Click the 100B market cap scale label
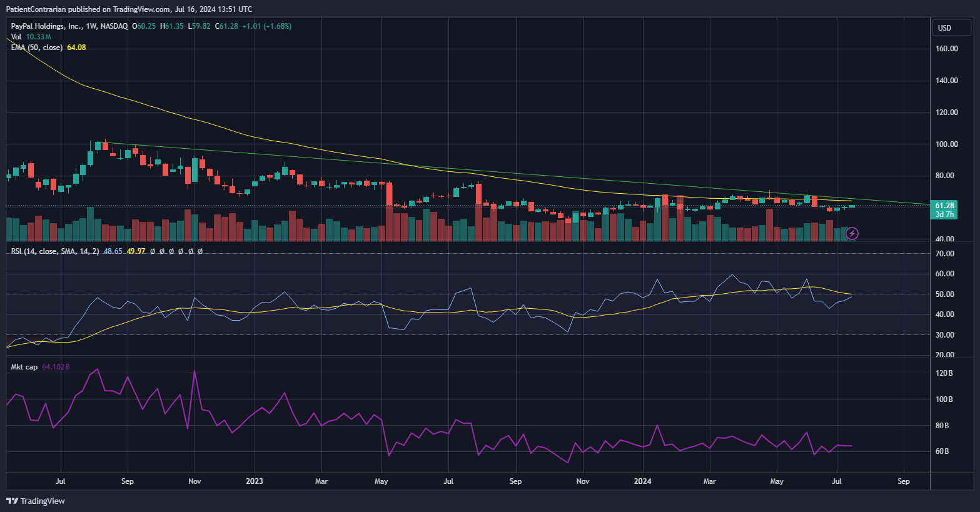Screen dimensions: 980x512 pyautogui.click(x=944, y=399)
